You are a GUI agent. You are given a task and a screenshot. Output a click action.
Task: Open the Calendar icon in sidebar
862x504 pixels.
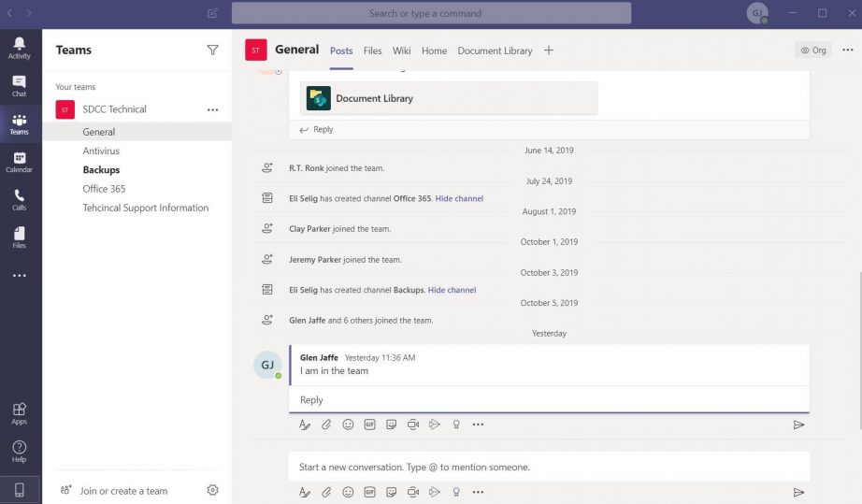pos(20,162)
